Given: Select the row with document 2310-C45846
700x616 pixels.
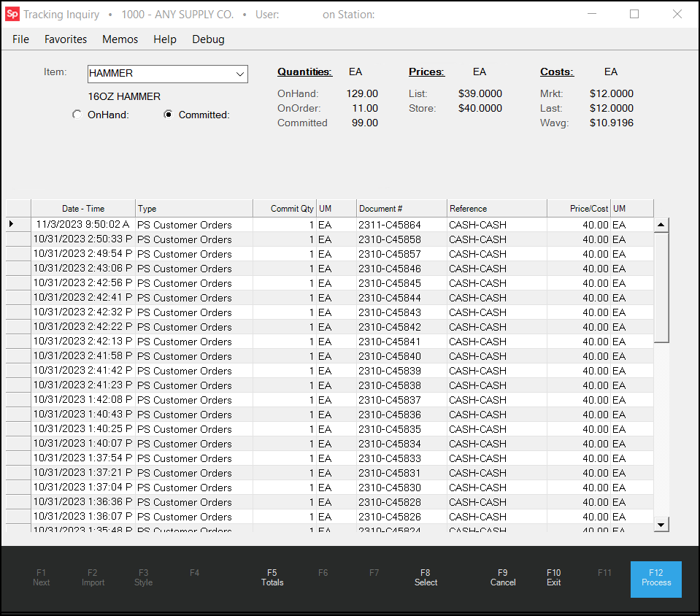Looking at the screenshot, I should pos(389,269).
